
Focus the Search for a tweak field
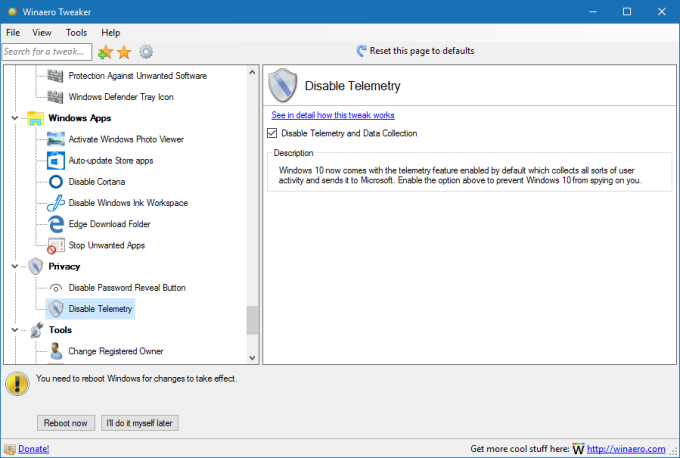[47, 52]
